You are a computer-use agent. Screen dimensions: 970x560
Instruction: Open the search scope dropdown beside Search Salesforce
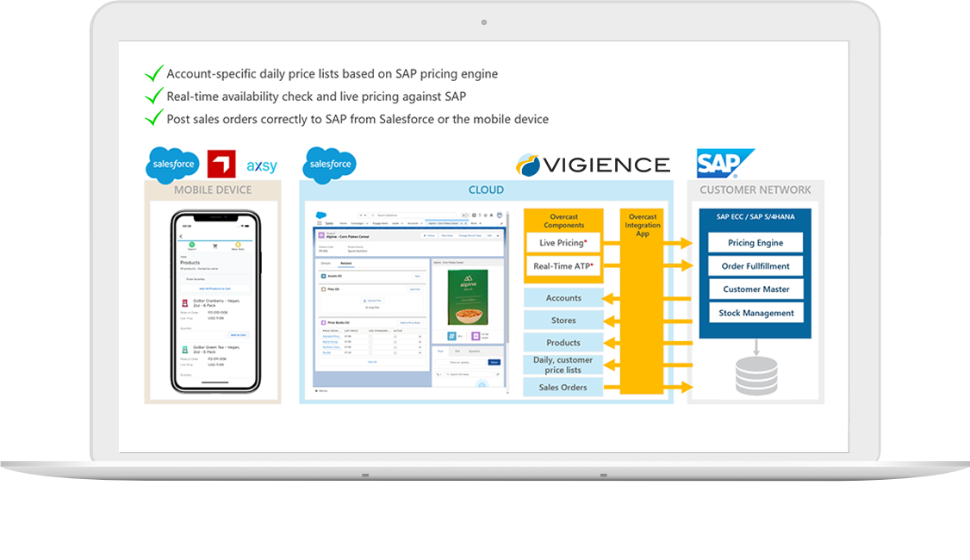click(x=364, y=215)
